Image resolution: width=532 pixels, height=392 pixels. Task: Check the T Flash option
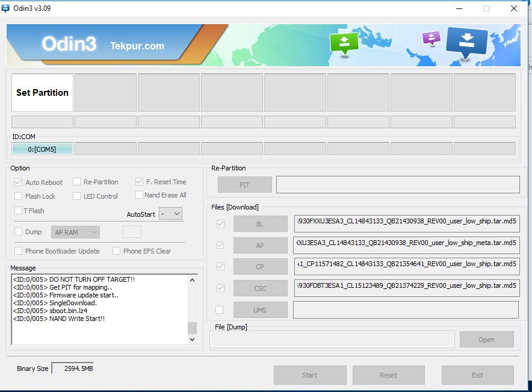[x=18, y=210]
